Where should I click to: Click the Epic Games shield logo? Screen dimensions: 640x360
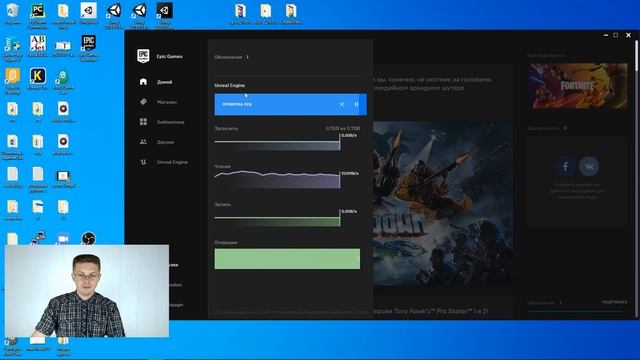click(x=143, y=56)
